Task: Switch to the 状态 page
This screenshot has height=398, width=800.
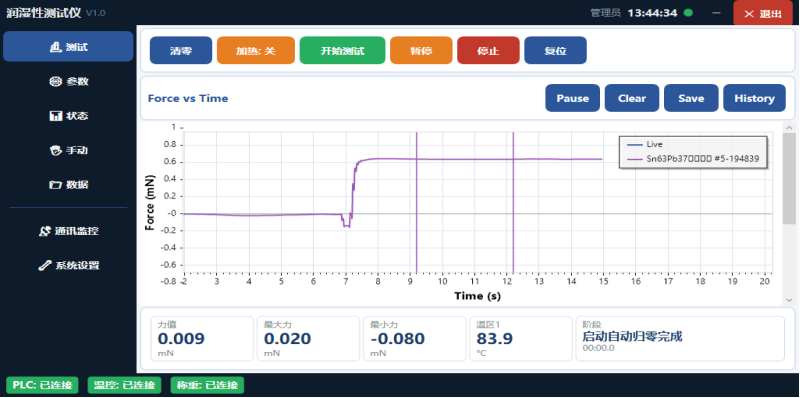Action: [68, 116]
